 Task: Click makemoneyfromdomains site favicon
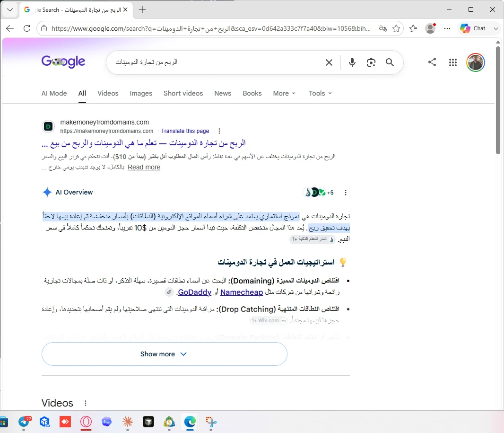click(x=48, y=126)
